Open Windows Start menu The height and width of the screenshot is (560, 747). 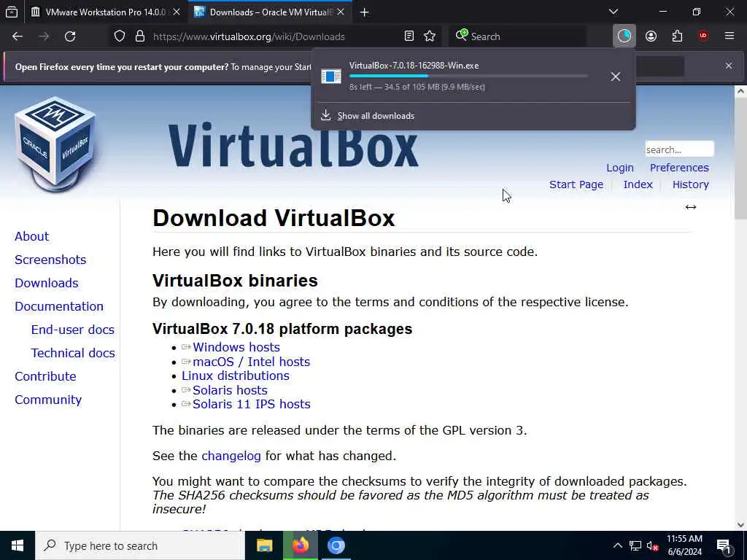(18, 545)
